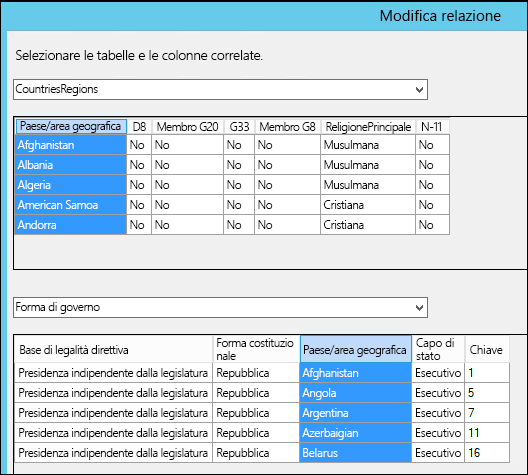Click the Algeria cell
The height and width of the screenshot is (475, 528).
tap(71, 185)
